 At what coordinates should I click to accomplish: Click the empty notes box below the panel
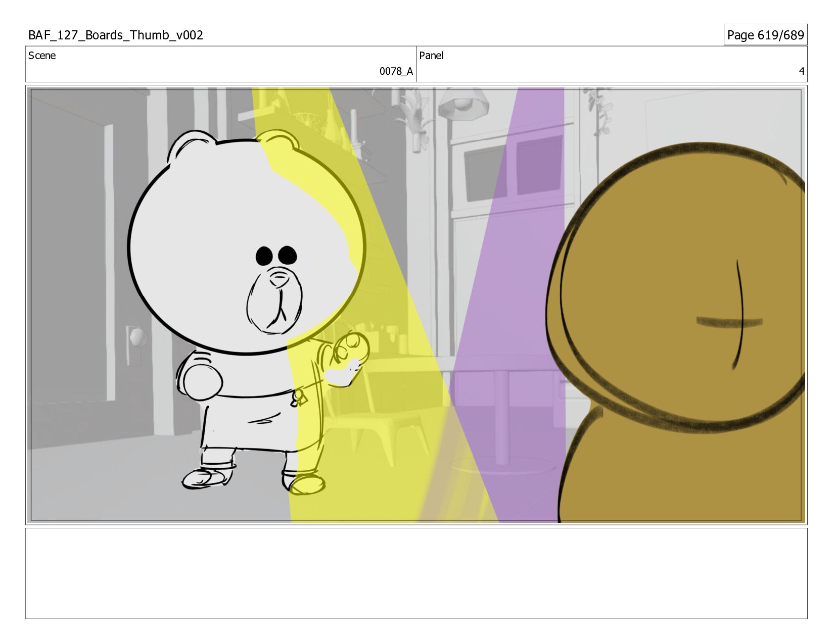tap(416, 573)
